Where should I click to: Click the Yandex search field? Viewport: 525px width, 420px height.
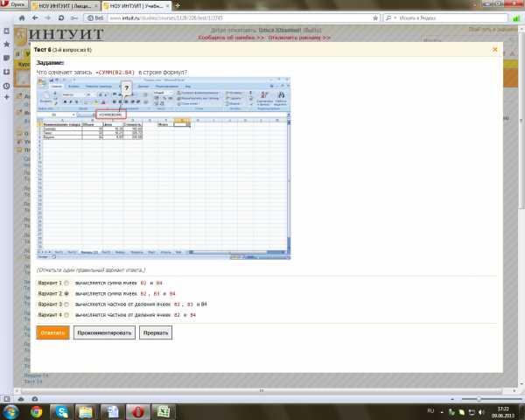[x=452, y=18]
